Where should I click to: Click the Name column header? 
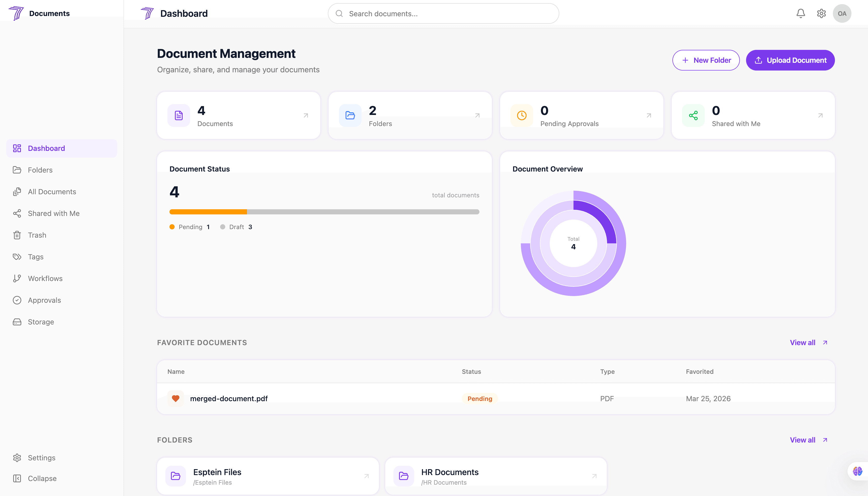click(176, 372)
